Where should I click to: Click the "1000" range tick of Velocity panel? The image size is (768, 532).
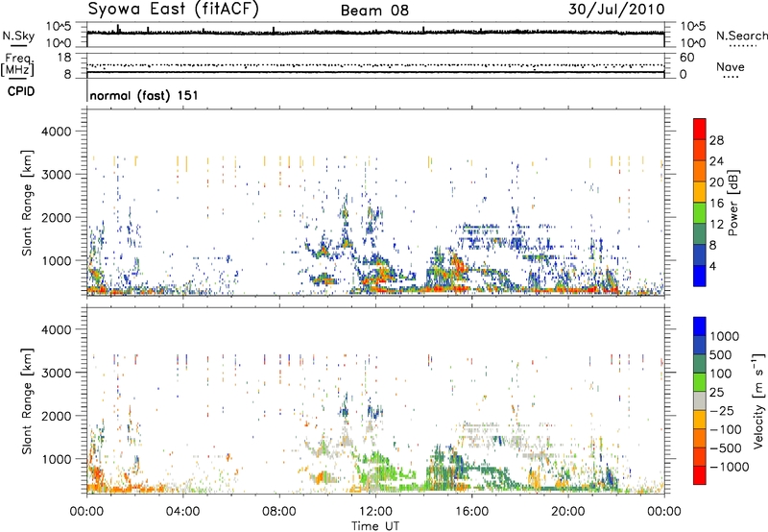[57, 459]
